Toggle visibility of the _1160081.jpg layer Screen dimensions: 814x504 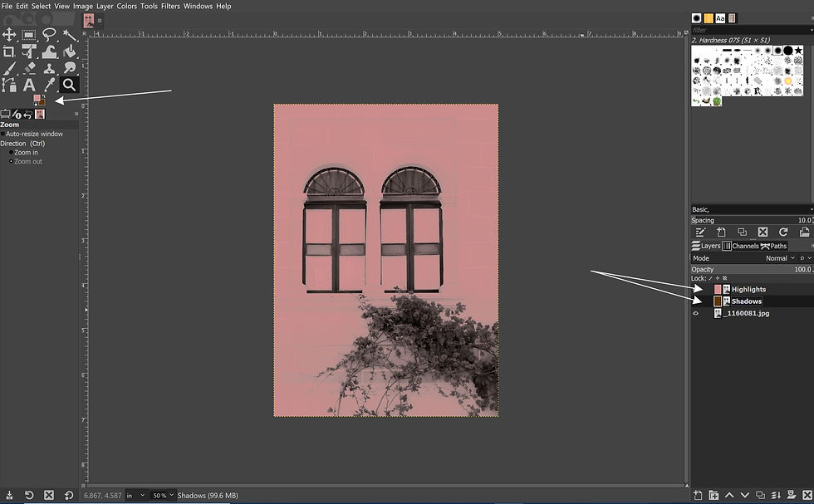pos(696,314)
